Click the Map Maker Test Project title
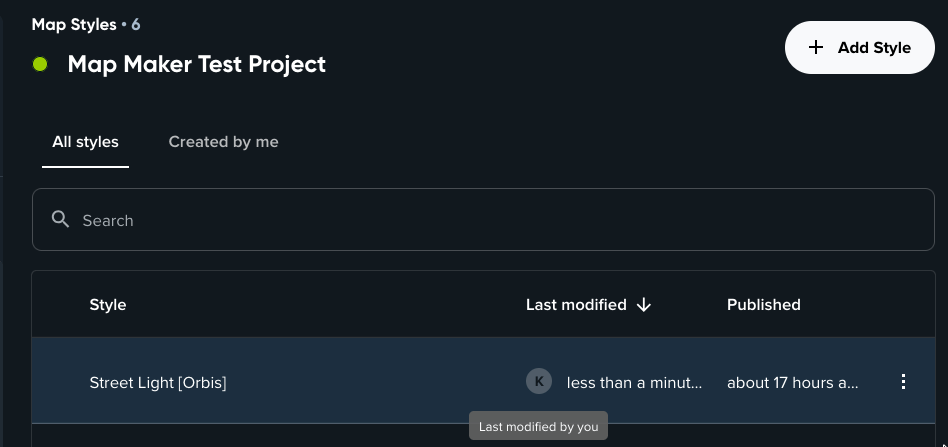Image resolution: width=948 pixels, height=447 pixels. (196, 65)
